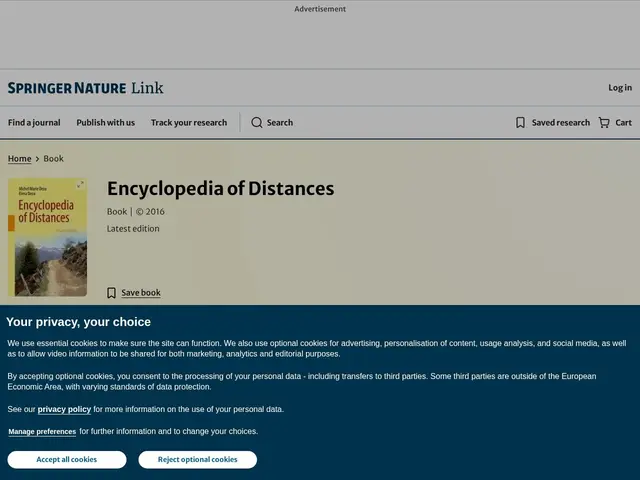Select the Book breadcrumb text
Image resolution: width=640 pixels, height=480 pixels.
[x=53, y=158]
